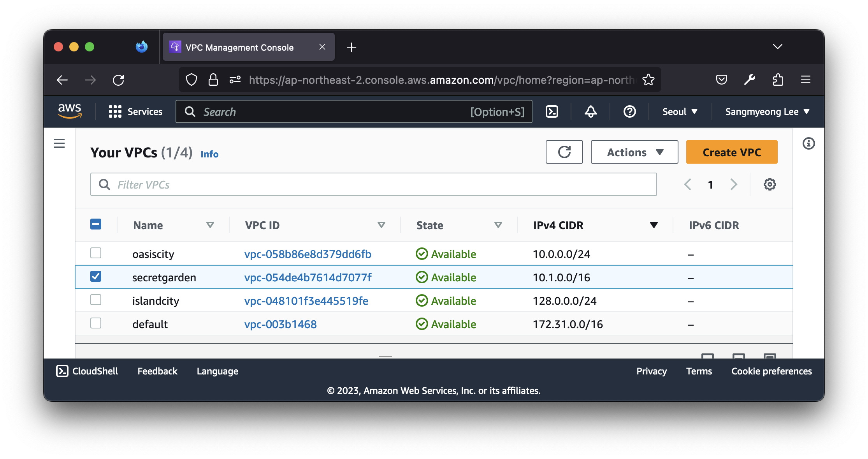This screenshot has width=868, height=459.
Task: Click the secretgarden name cell
Action: 164,277
